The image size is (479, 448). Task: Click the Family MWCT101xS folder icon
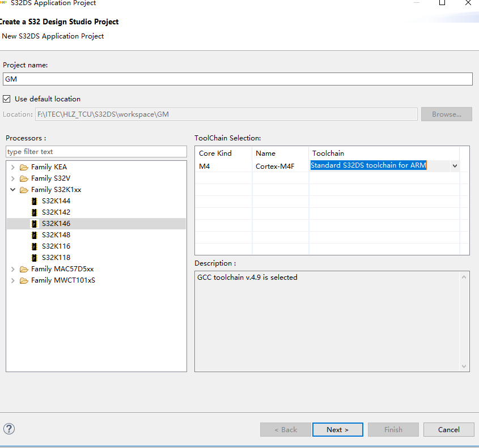point(24,280)
